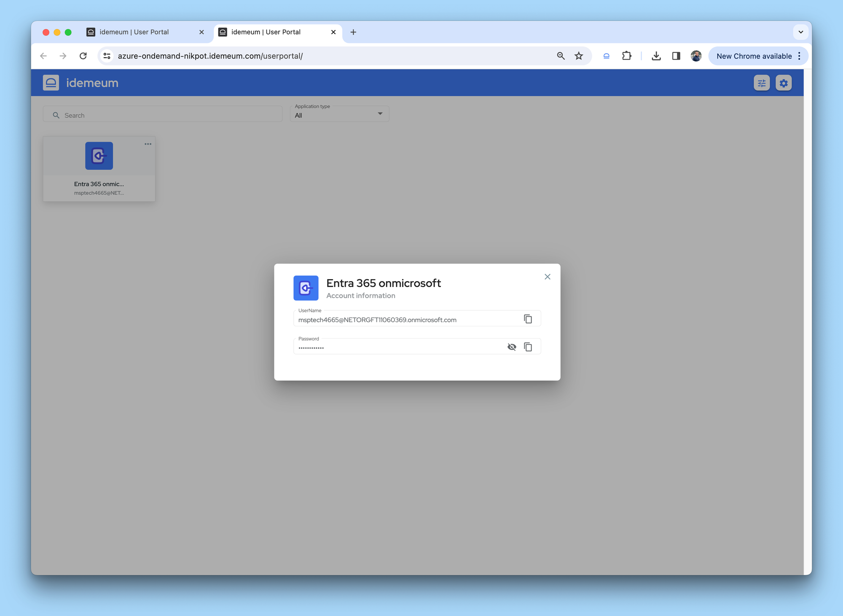
Task: Go back to previous page
Action: [x=43, y=56]
